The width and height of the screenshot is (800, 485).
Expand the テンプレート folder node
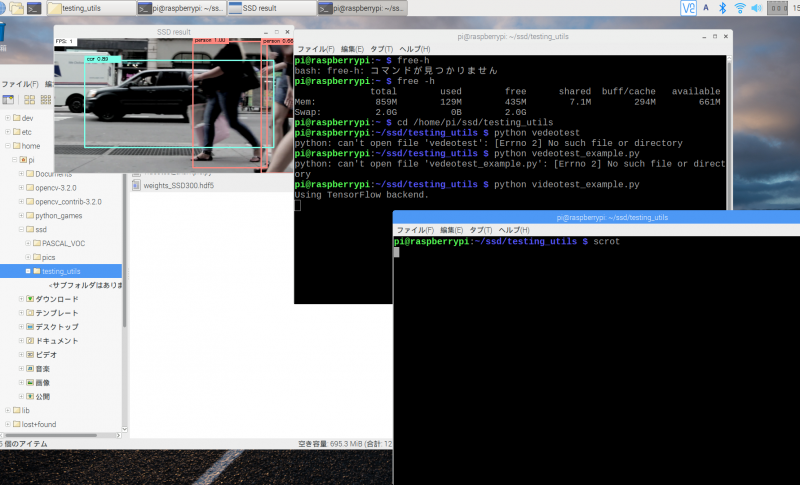21,313
